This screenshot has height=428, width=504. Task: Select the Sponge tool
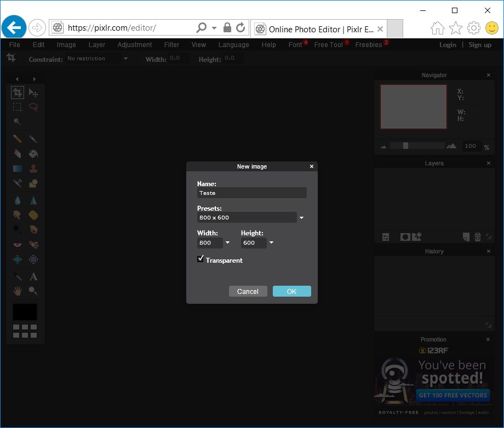click(33, 215)
